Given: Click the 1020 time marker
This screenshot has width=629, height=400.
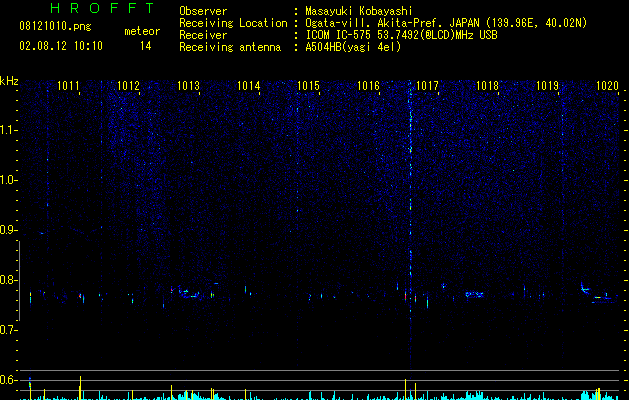Looking at the screenshot, I should [607, 86].
